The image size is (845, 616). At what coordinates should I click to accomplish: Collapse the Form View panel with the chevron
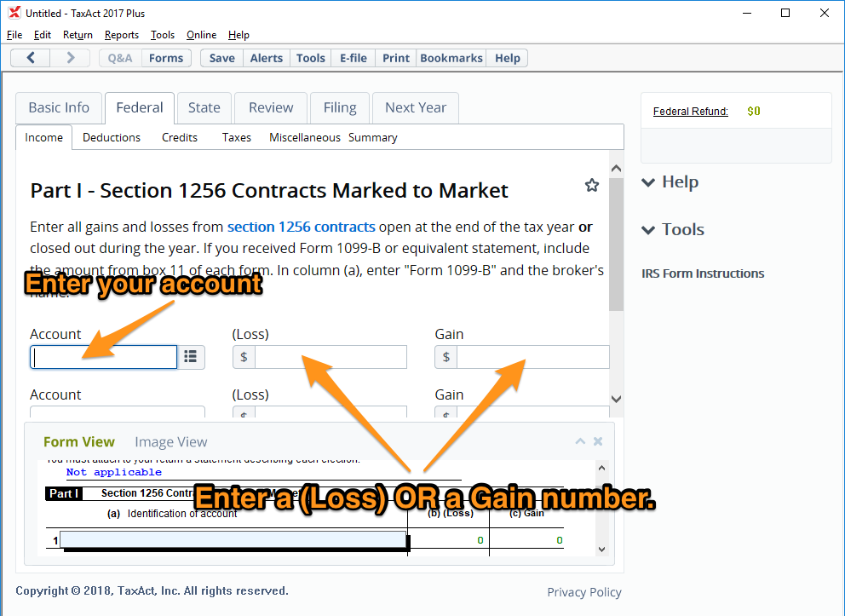[580, 441]
